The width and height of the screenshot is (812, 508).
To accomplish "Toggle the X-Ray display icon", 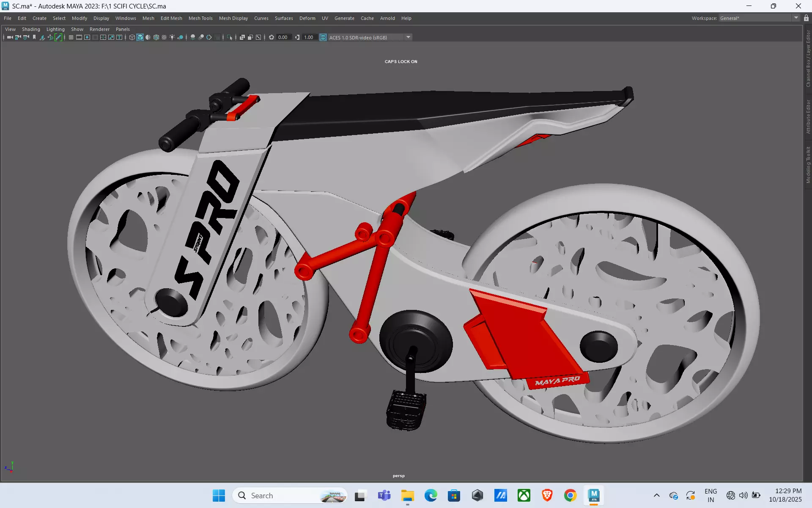I will [242, 37].
